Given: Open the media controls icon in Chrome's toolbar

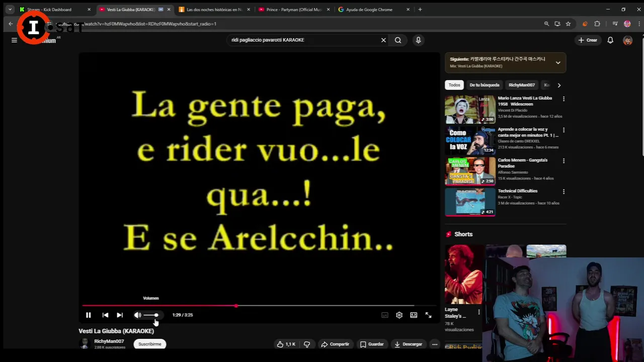Looking at the screenshot, I should tap(615, 24).
